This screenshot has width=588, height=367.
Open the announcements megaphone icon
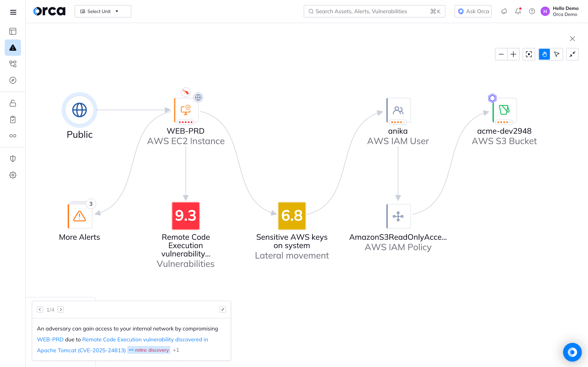(504, 11)
